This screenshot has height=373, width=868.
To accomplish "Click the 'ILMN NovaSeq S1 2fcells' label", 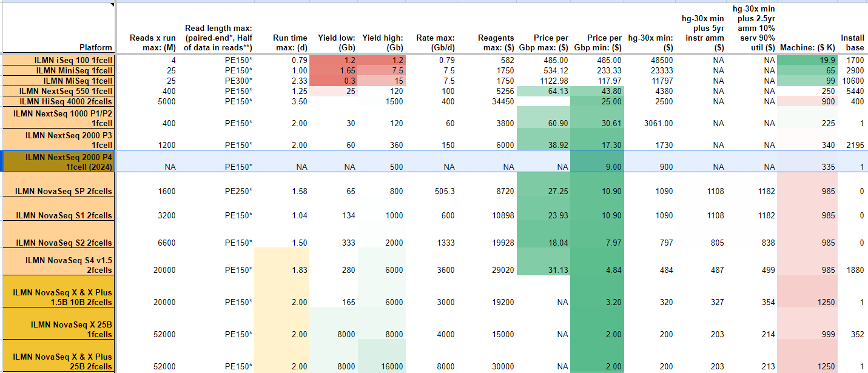I will pos(58,209).
